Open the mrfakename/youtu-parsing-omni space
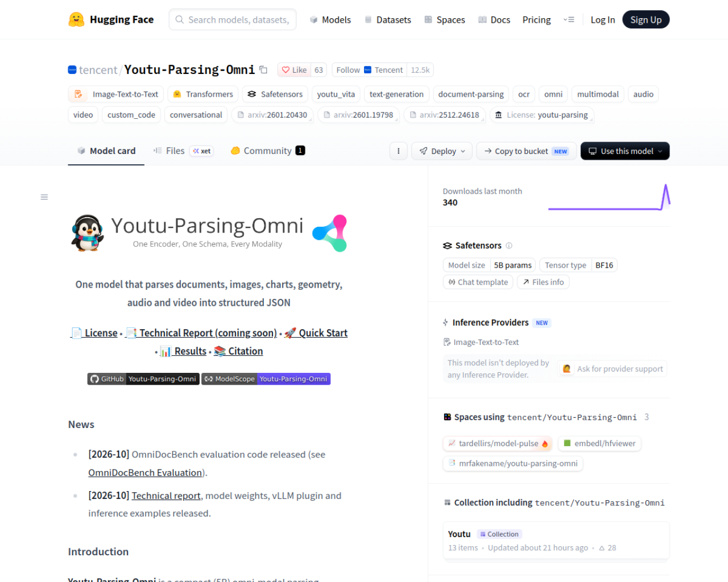This screenshot has height=582, width=728. pyautogui.click(x=513, y=463)
